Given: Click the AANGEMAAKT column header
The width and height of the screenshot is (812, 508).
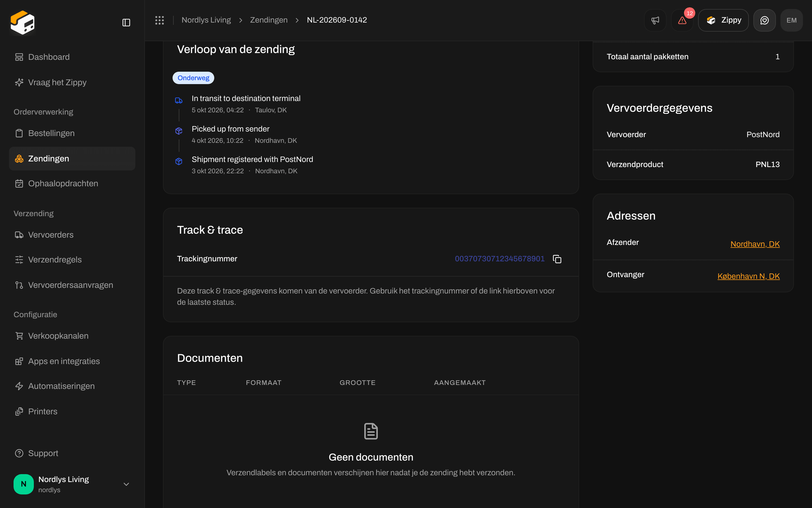Looking at the screenshot, I should pos(460,383).
